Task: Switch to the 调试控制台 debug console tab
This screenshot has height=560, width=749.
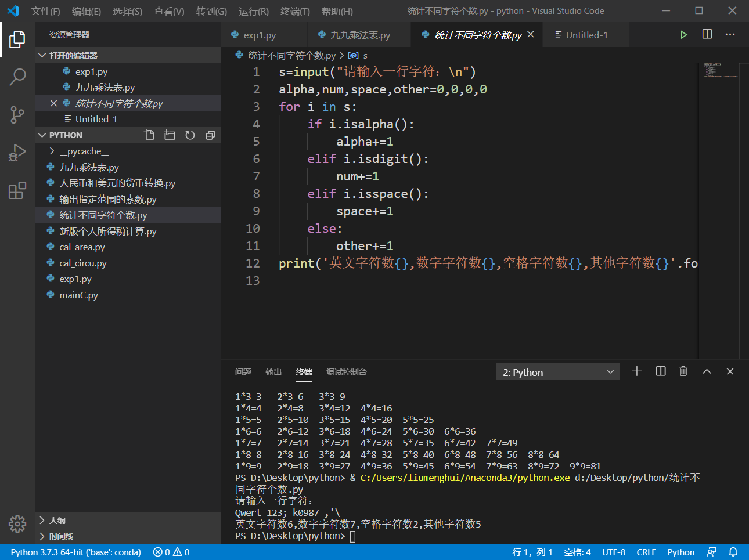Action: click(x=346, y=372)
